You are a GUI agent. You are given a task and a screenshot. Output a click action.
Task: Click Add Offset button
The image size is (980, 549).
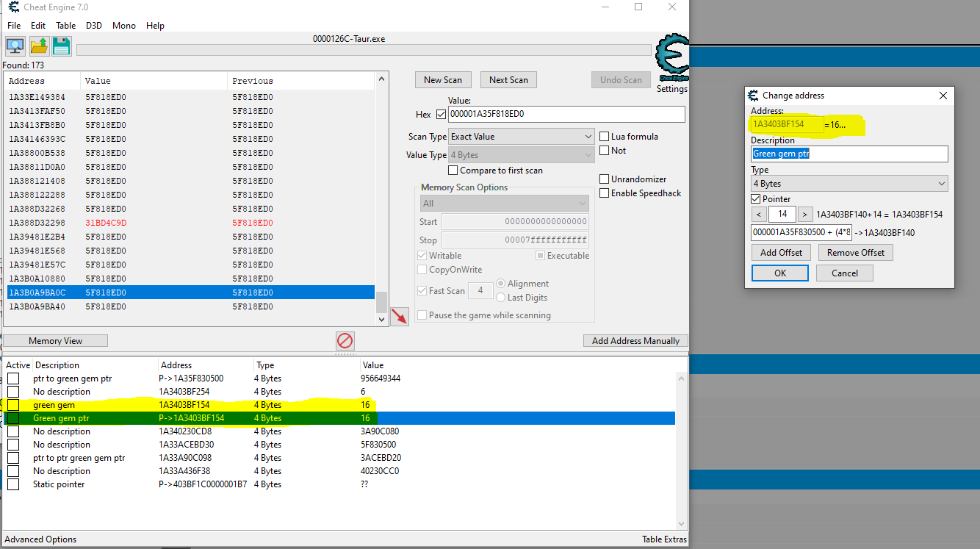780,252
